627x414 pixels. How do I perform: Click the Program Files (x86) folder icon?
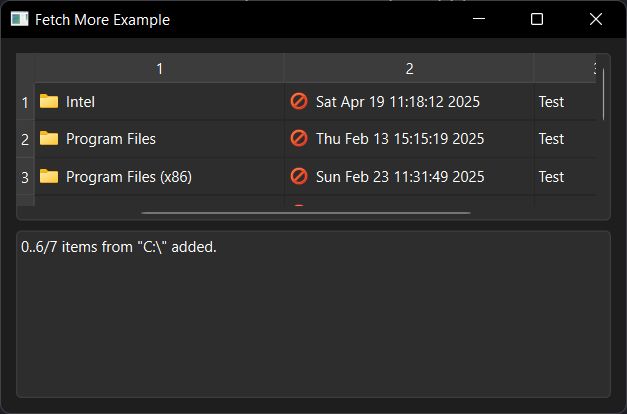coord(49,176)
